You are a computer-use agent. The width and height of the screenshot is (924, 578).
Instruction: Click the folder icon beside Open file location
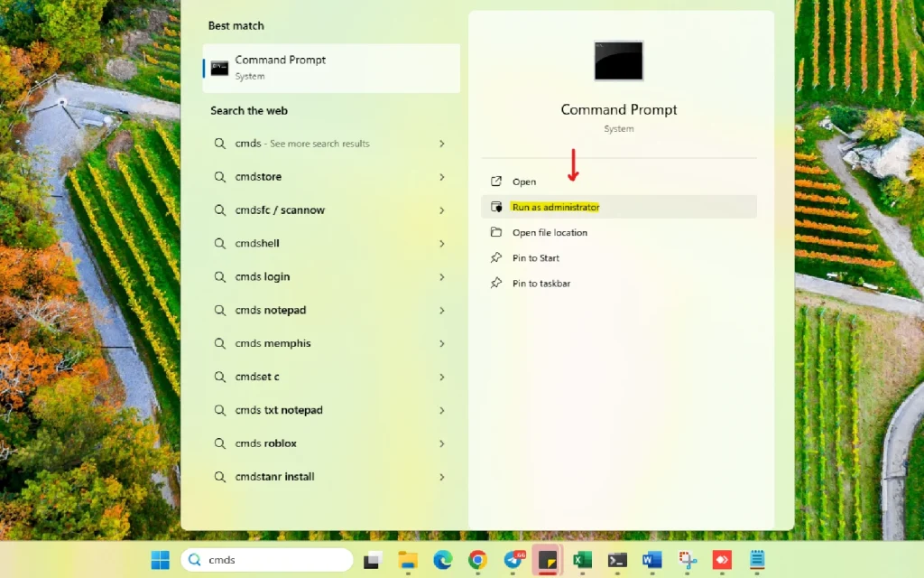pyautogui.click(x=496, y=232)
